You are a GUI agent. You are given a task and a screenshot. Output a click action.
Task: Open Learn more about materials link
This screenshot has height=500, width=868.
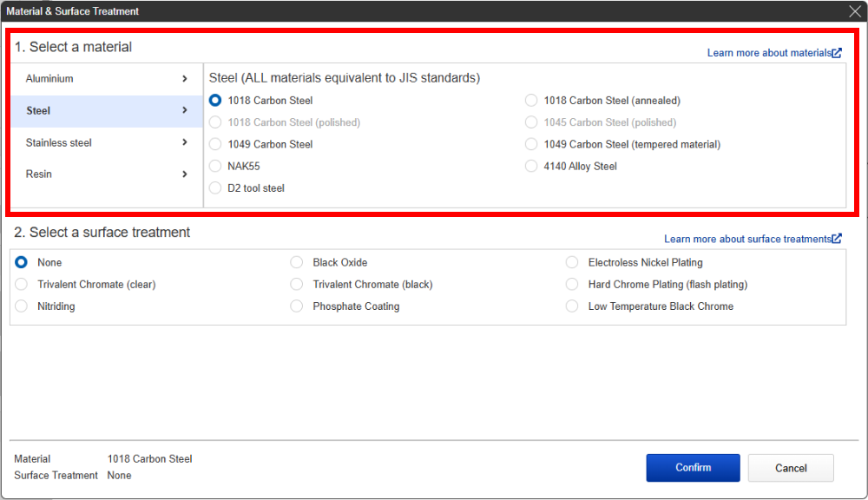[768, 53]
